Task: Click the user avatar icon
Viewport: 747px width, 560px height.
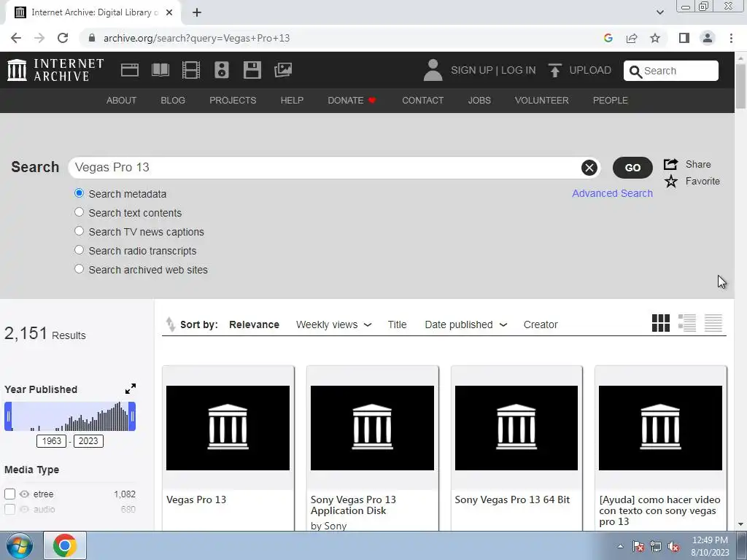Action: [433, 70]
